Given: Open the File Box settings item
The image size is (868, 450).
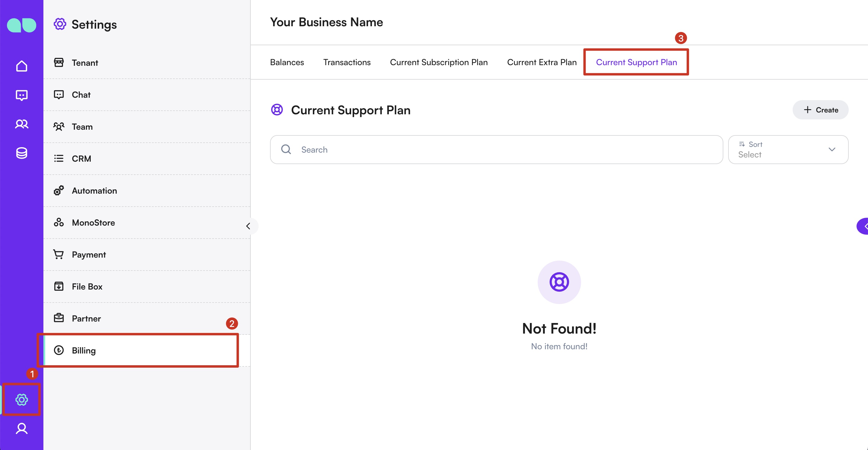Looking at the screenshot, I should point(87,287).
